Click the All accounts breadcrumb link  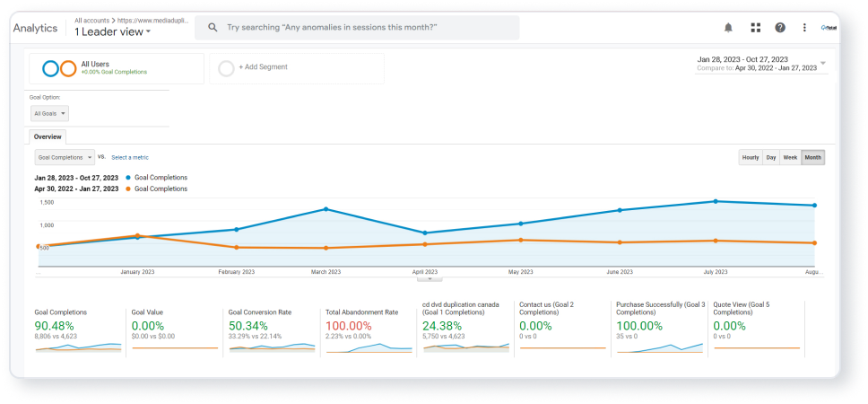point(91,21)
